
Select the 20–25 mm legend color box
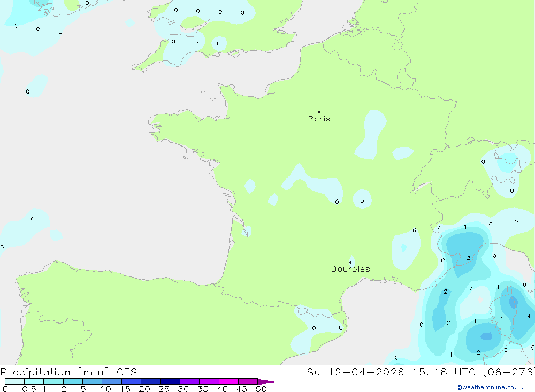point(150,381)
